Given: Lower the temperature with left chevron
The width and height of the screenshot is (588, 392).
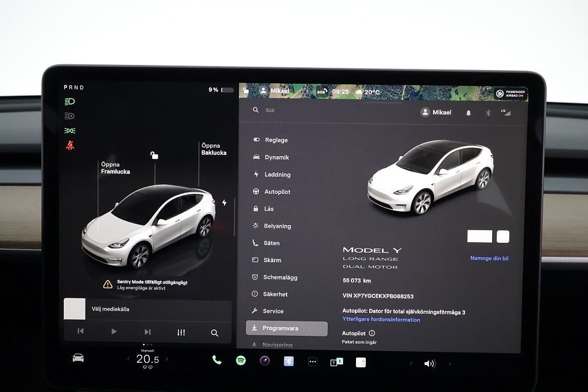Looking at the screenshot, I should [129, 359].
